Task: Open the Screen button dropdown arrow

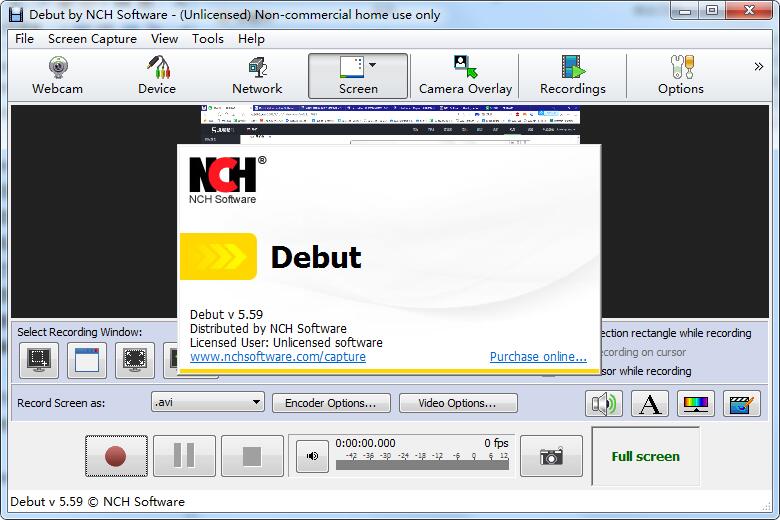Action: [373, 65]
